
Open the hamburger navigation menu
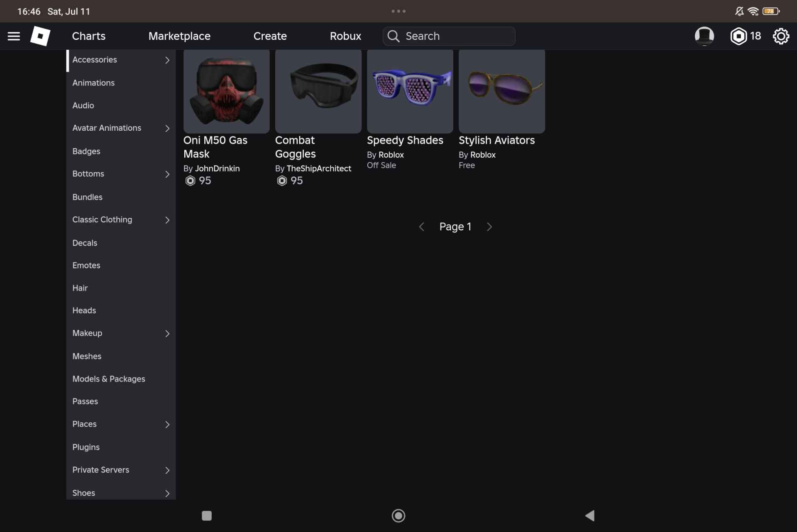click(14, 36)
